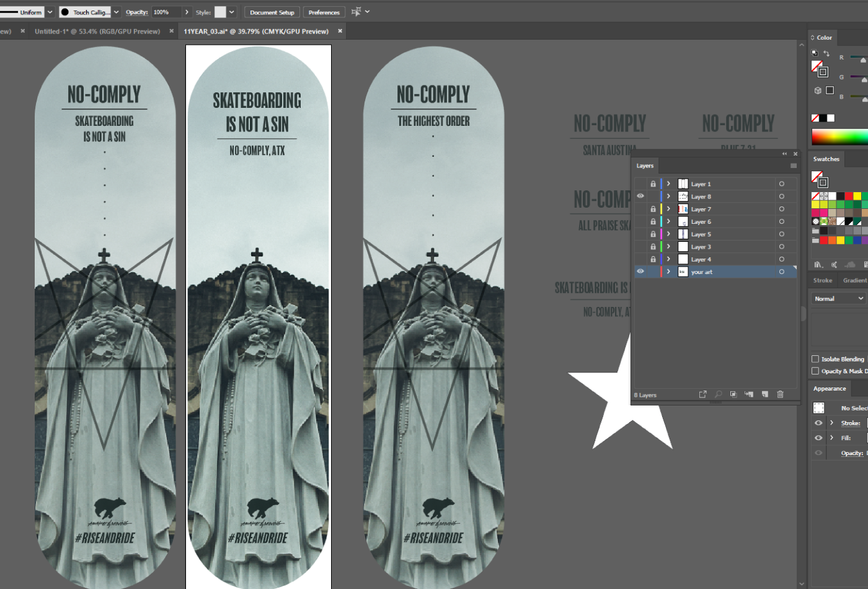
Task: Hide the 'your art' layer
Action: [640, 271]
